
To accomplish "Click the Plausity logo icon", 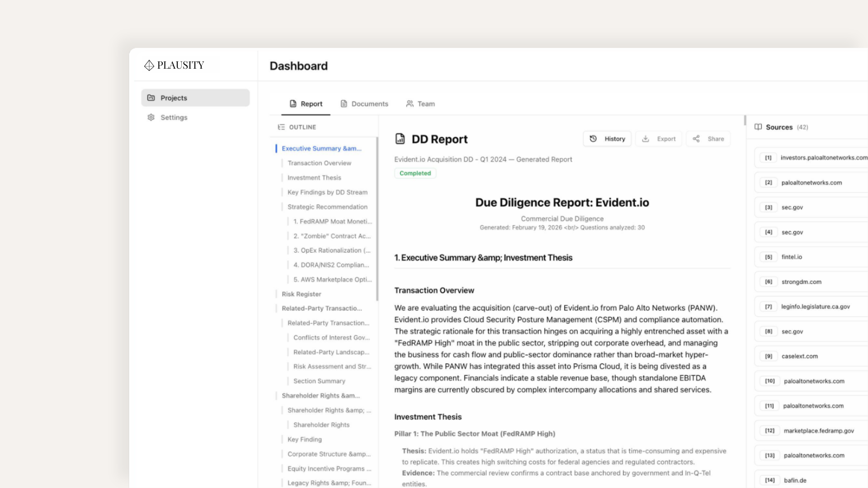I will click(149, 66).
